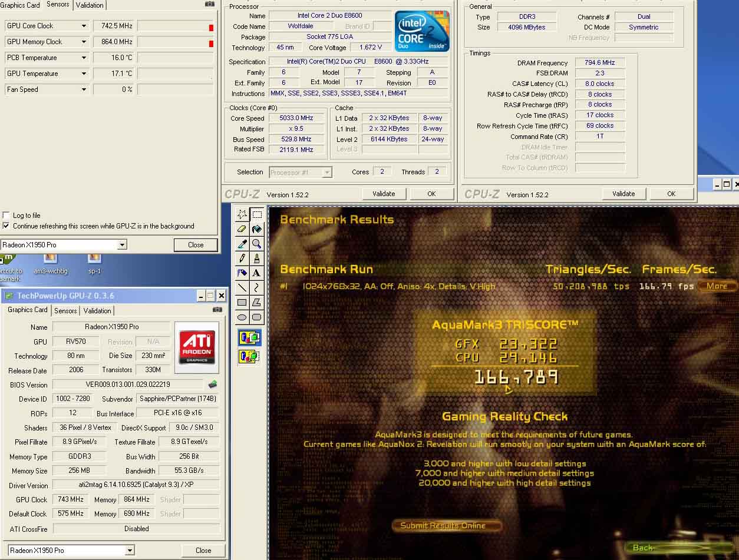Select the rectangular Select tool in Paint
The height and width of the screenshot is (560, 739).
coord(256,214)
